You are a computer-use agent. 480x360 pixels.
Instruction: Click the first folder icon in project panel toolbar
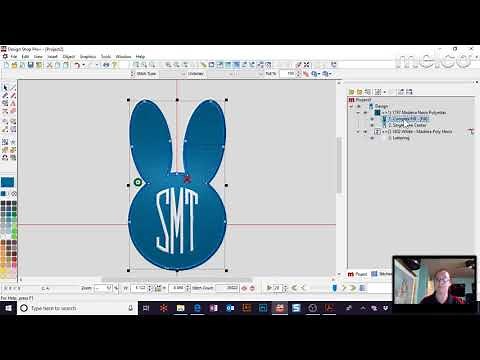coord(351,91)
